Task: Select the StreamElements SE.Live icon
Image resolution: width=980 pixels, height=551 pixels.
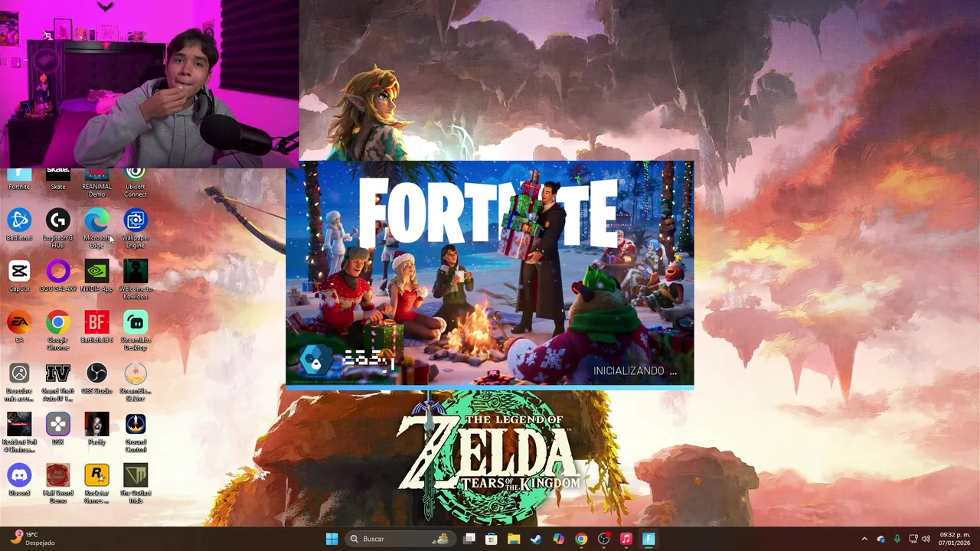Action: coord(136,383)
